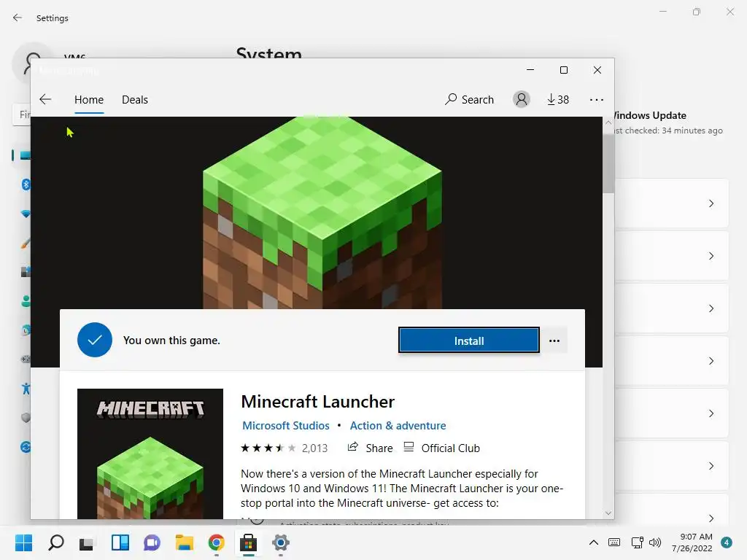Select Network icon in Settings sidebar
Image resolution: width=747 pixels, height=560 pixels.
(x=26, y=214)
